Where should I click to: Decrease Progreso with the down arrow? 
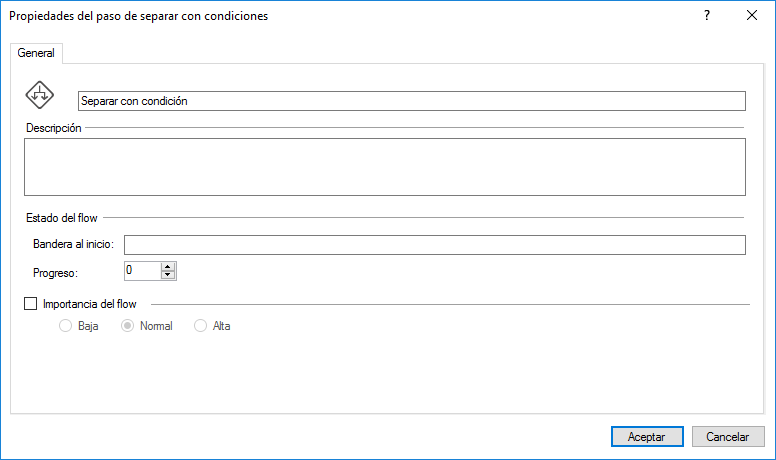point(168,275)
